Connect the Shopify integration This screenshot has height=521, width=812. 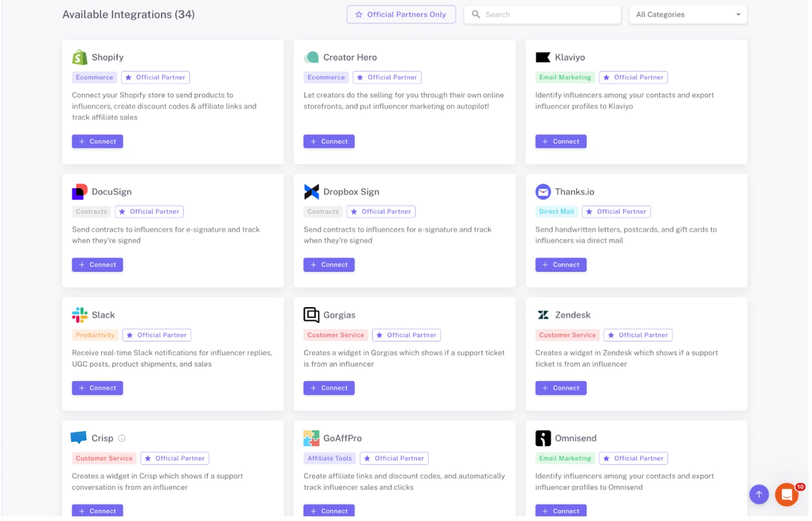97,142
